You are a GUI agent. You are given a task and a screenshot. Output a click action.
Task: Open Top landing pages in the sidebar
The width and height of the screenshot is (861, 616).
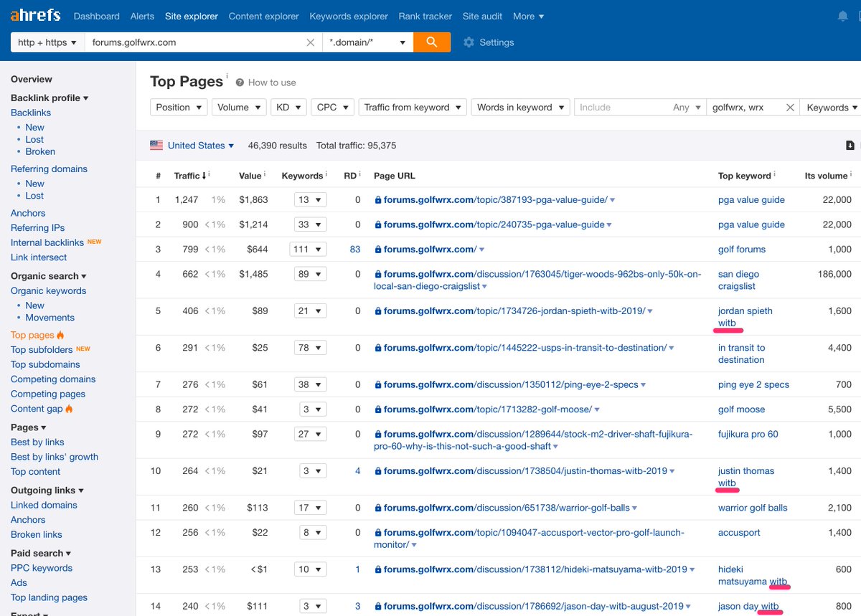tap(49, 597)
